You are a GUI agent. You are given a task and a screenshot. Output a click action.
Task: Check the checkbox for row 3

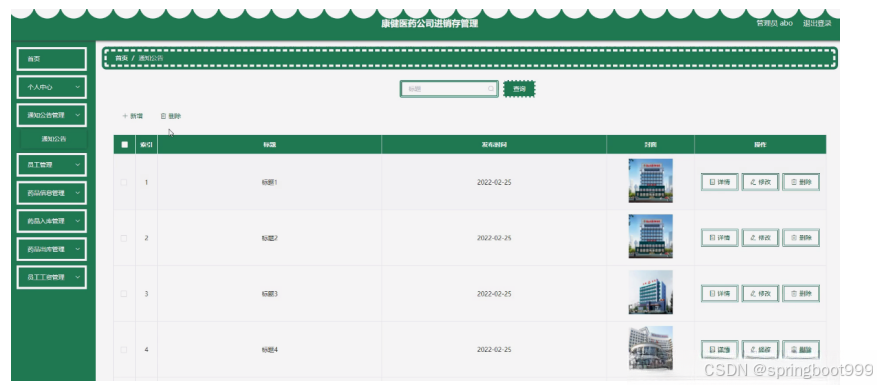[124, 294]
